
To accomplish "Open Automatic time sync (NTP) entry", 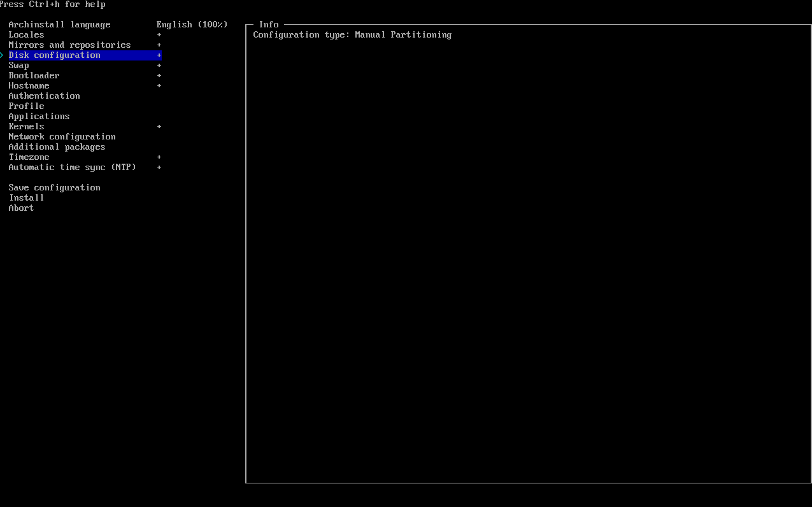I will pyautogui.click(x=72, y=167).
